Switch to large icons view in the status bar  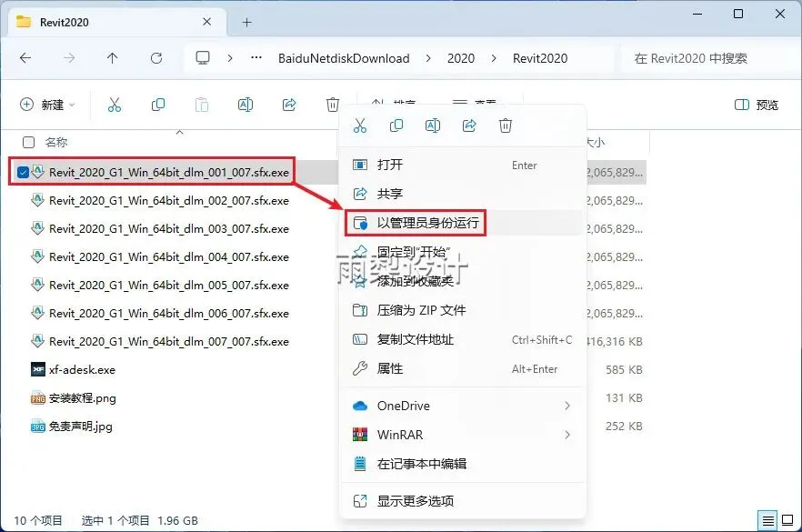click(788, 521)
